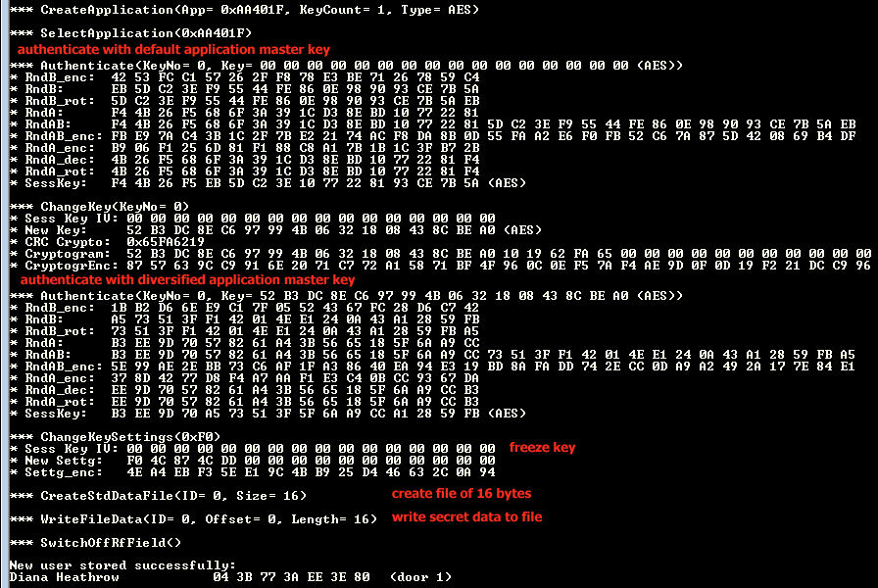The width and height of the screenshot is (878, 588).
Task: Click red note about diversified master key
Action: coord(187,279)
